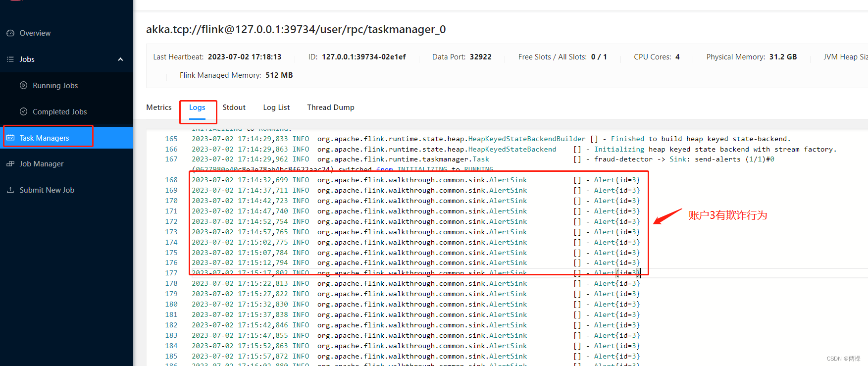Open the Log List tab

[276, 107]
